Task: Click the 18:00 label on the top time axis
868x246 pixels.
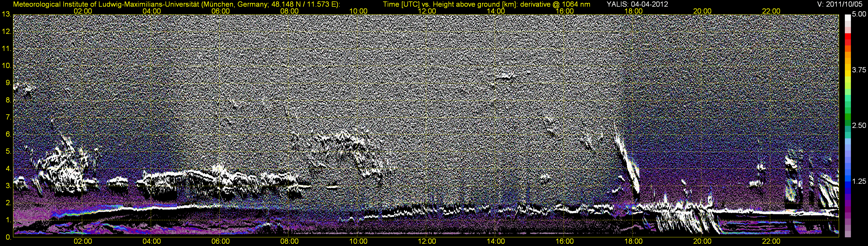Action: (x=633, y=11)
